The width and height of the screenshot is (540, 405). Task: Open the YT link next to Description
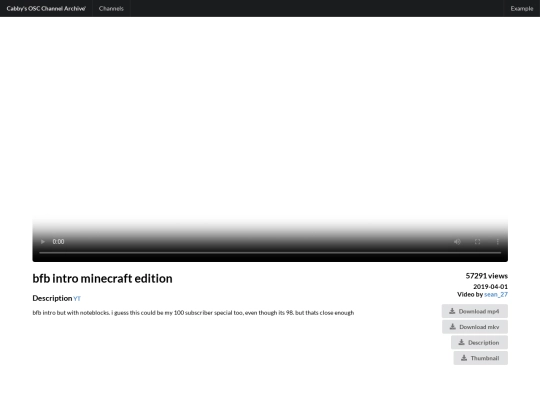77,299
